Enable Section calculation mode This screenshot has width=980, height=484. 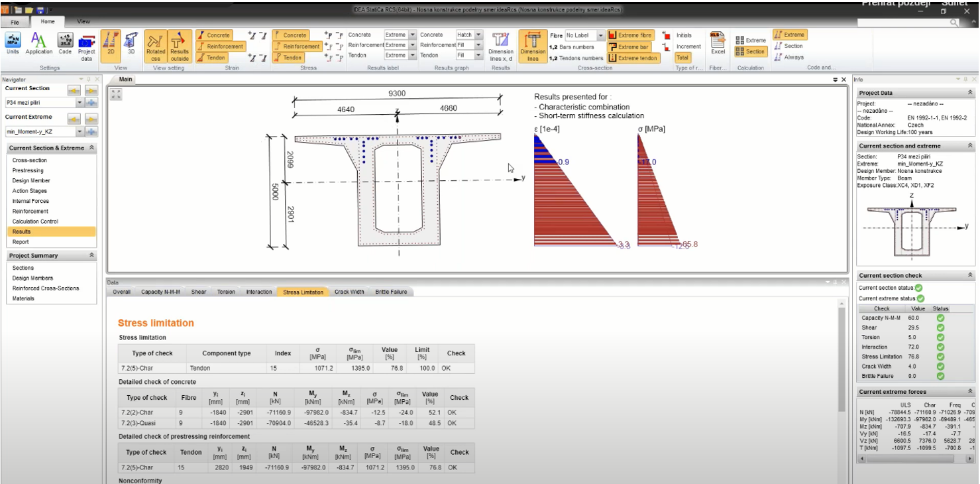pos(750,52)
